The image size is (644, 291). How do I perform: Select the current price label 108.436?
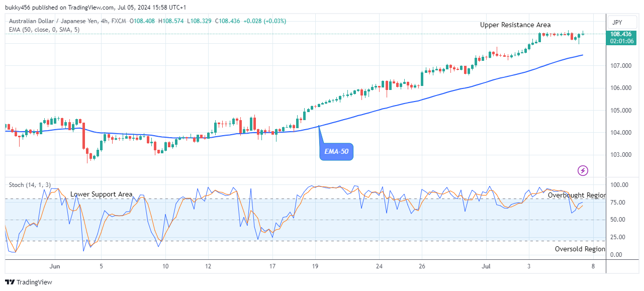pyautogui.click(x=621, y=34)
